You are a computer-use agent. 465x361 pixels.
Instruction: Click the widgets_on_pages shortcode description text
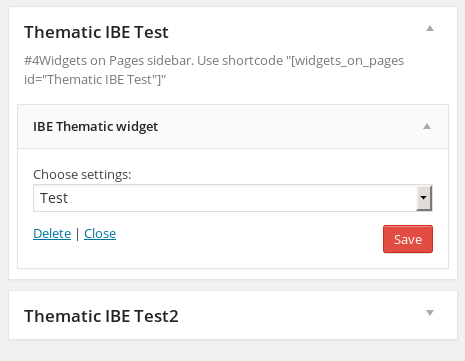pyautogui.click(x=214, y=70)
